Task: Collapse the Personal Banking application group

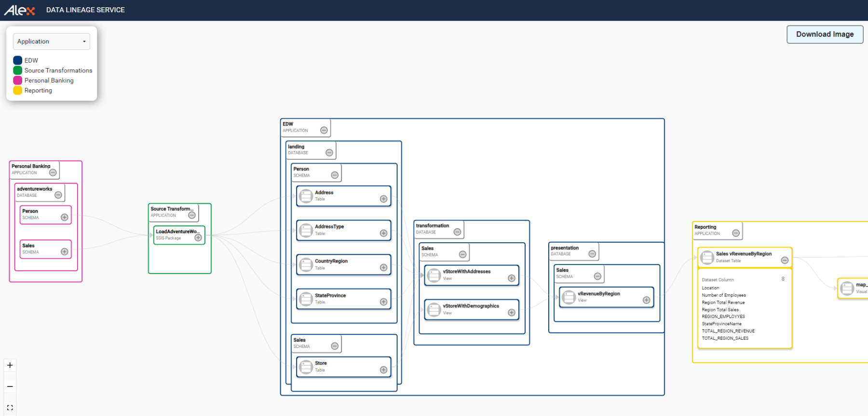Action: click(x=53, y=172)
